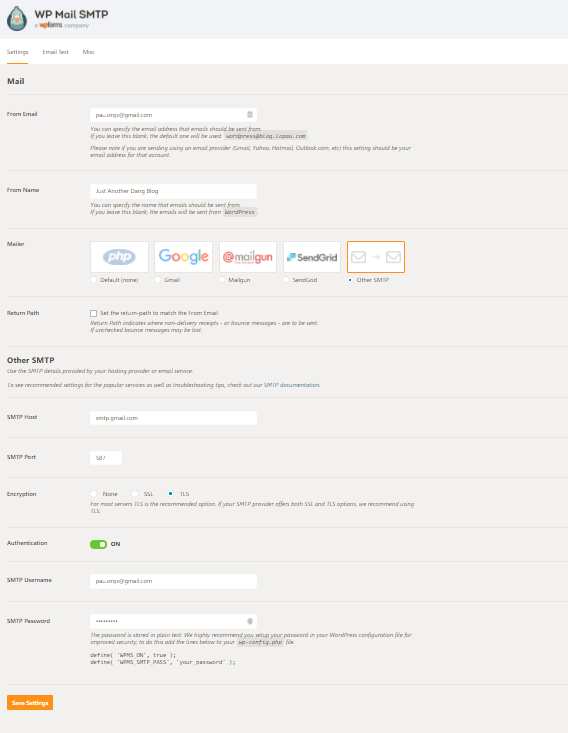Switch to the Email Test tab
The width and height of the screenshot is (568, 733).
tap(55, 52)
